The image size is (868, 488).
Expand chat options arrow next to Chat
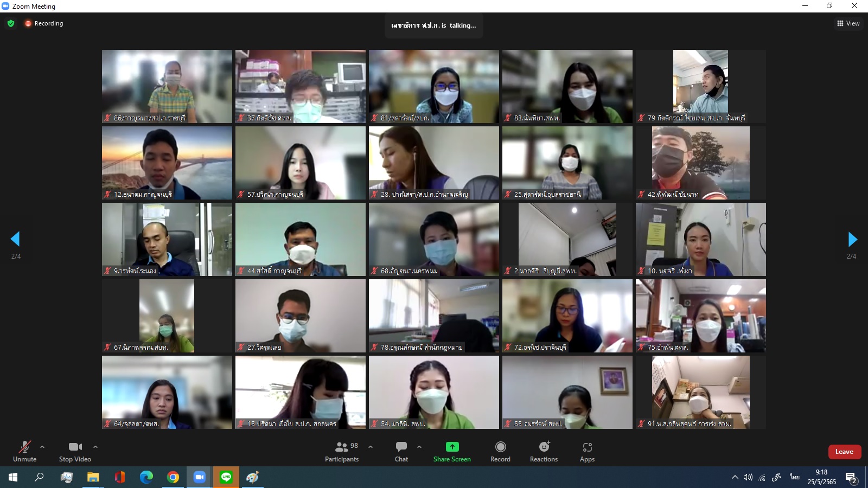tap(419, 447)
